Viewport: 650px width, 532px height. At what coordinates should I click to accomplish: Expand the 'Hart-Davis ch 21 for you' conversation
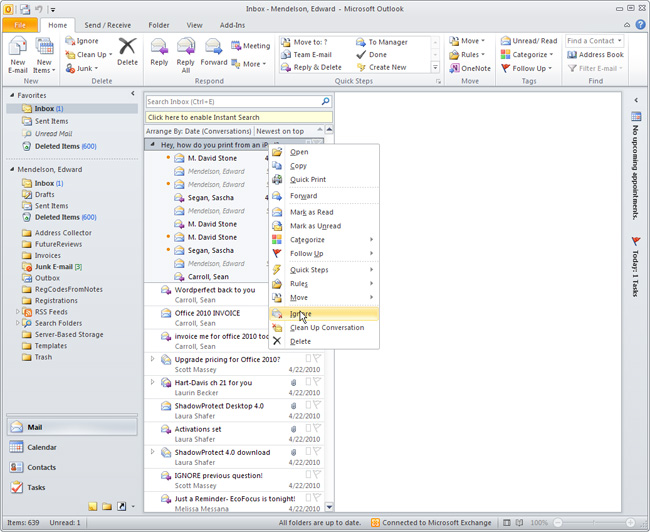click(x=153, y=382)
